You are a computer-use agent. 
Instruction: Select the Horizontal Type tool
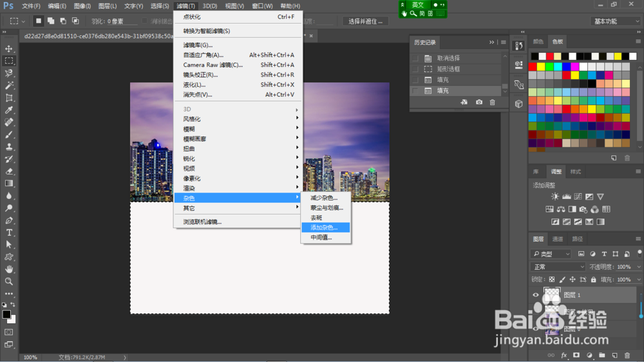click(x=8, y=233)
